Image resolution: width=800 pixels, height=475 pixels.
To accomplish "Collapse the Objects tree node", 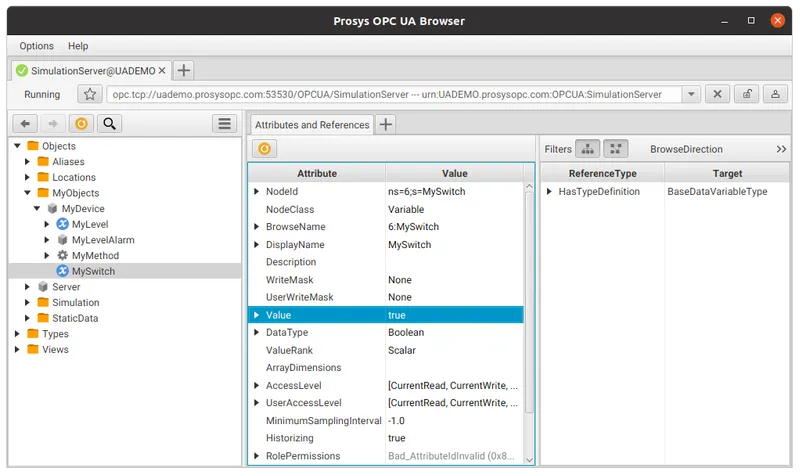I will tap(17, 146).
